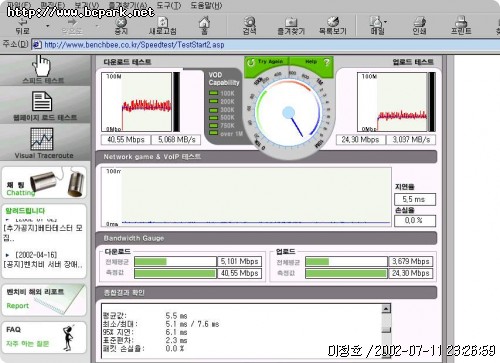This screenshot has height=363, width=500.
Task: Expand the Back button history dropdown arrow
Action: [47, 26]
